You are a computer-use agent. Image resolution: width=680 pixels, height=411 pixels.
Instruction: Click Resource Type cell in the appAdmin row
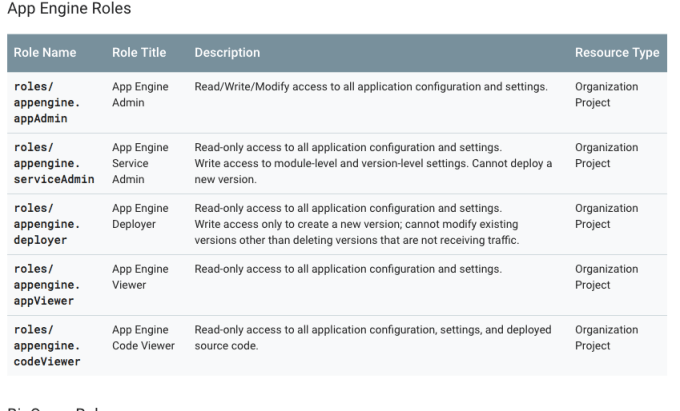tap(606, 94)
